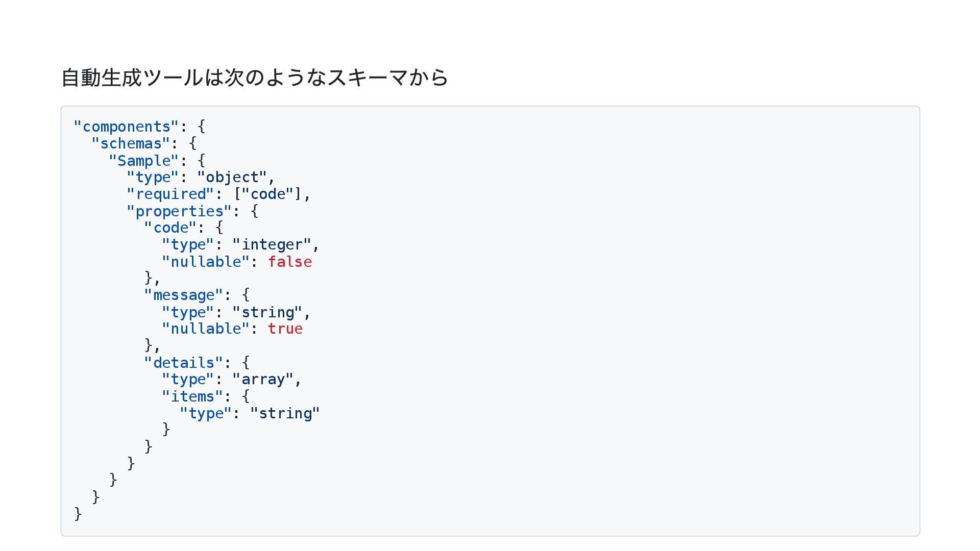The width and height of the screenshot is (980, 551).
Task: Click the "code" property key under properties
Action: click(x=170, y=228)
